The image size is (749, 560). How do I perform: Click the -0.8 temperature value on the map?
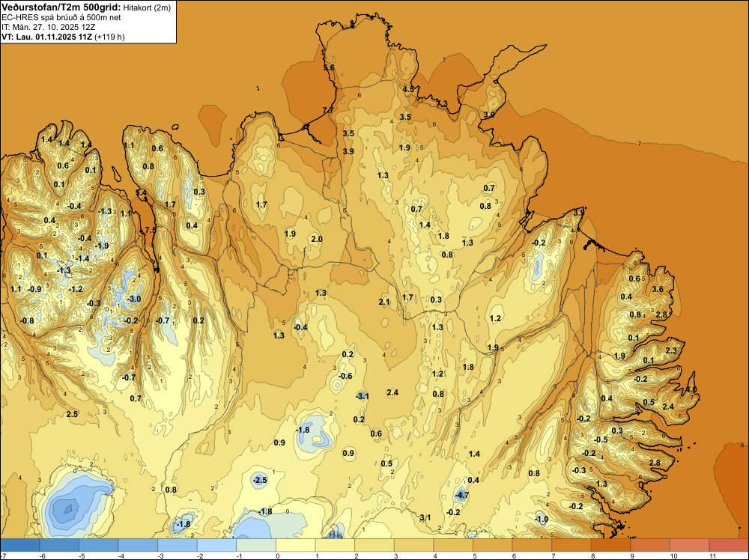tap(27, 320)
